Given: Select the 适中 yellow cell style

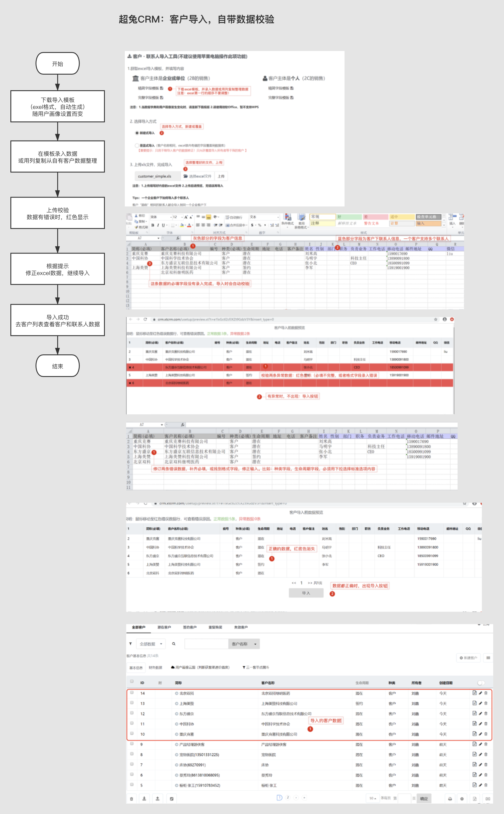Looking at the screenshot, I should 402,217.
